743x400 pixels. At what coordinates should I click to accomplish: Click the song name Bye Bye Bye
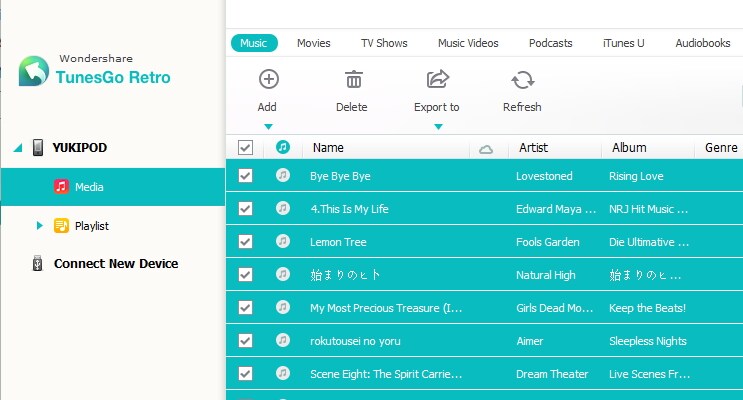point(340,176)
